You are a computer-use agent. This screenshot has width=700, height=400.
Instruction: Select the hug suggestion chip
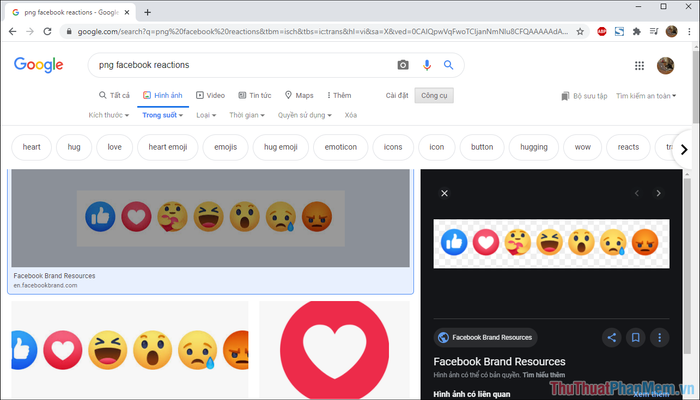click(74, 147)
